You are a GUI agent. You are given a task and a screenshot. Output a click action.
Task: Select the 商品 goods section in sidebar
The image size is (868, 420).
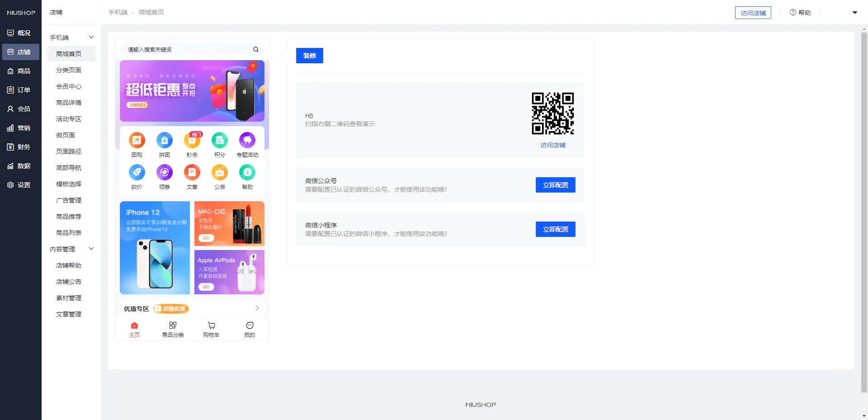(20, 71)
